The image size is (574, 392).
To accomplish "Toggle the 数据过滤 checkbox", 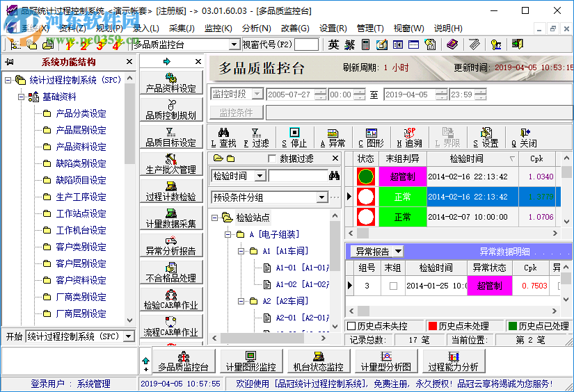I will (272, 158).
